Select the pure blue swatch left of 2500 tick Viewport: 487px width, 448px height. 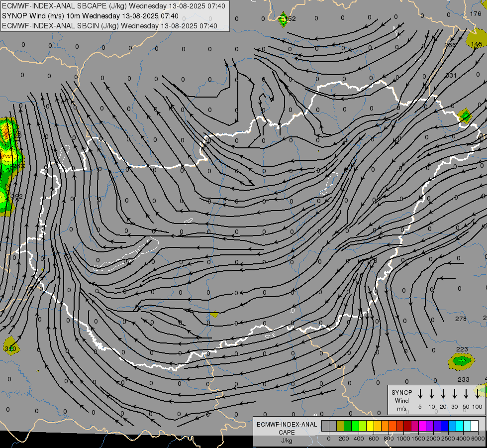tap(444, 426)
